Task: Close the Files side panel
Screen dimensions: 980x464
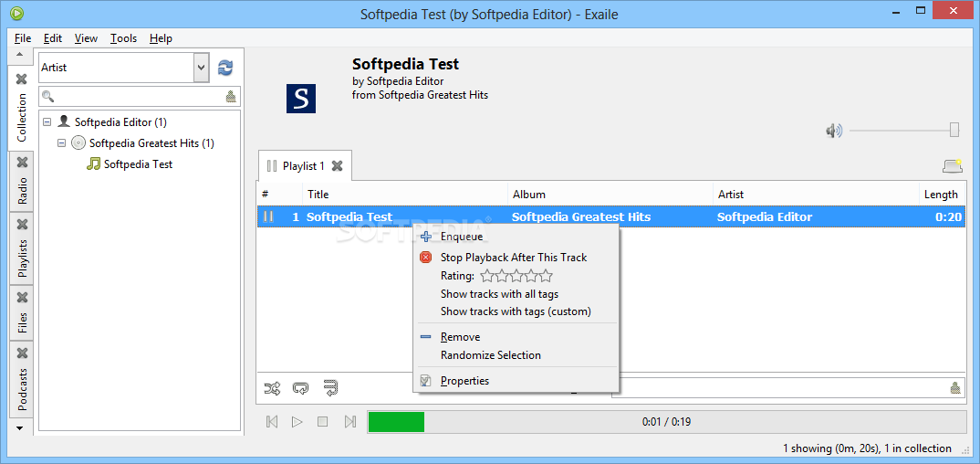Action: click(22, 297)
